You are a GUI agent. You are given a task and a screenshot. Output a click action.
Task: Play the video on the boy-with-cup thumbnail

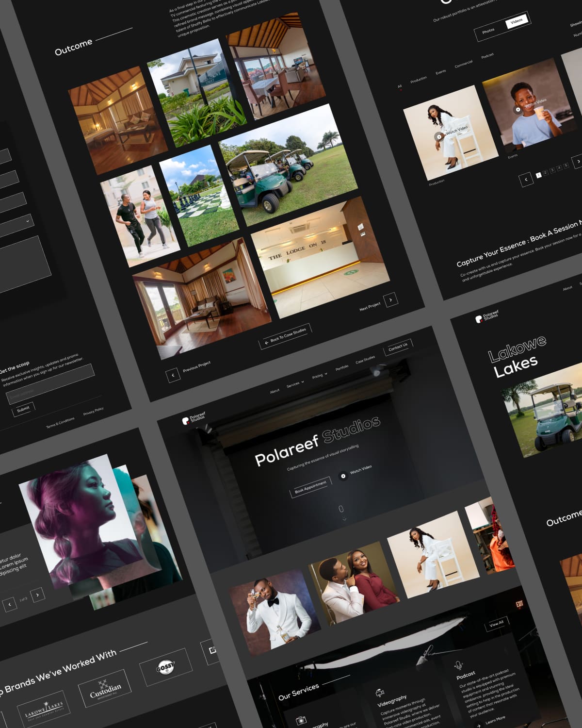pyautogui.click(x=518, y=109)
